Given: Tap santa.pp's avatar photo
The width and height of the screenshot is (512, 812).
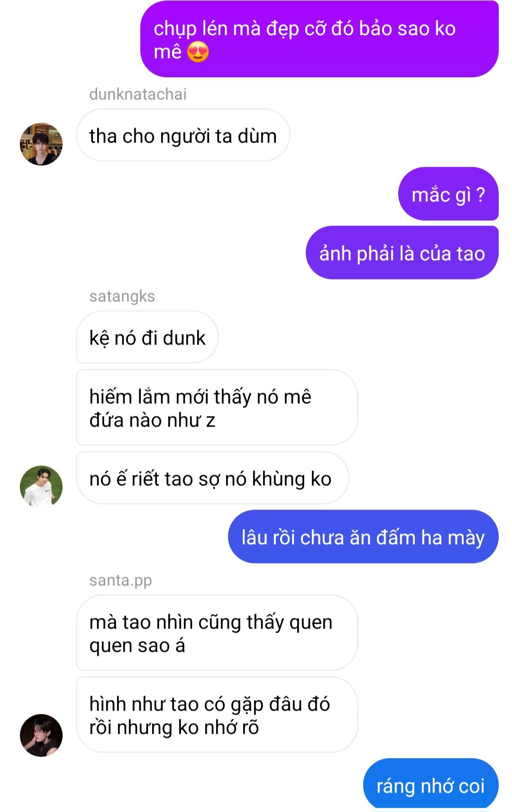Looking at the screenshot, I should (x=41, y=735).
